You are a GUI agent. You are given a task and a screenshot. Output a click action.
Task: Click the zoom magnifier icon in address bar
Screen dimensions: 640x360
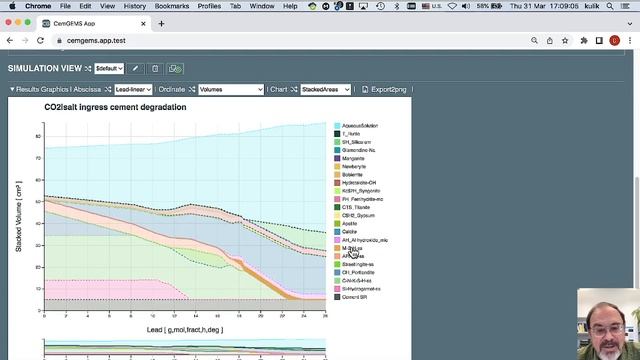pyautogui.click(x=534, y=40)
